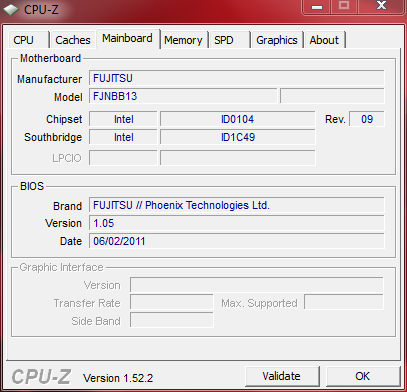Select the Model field FJNBB13
The image size is (407, 392).
183,96
